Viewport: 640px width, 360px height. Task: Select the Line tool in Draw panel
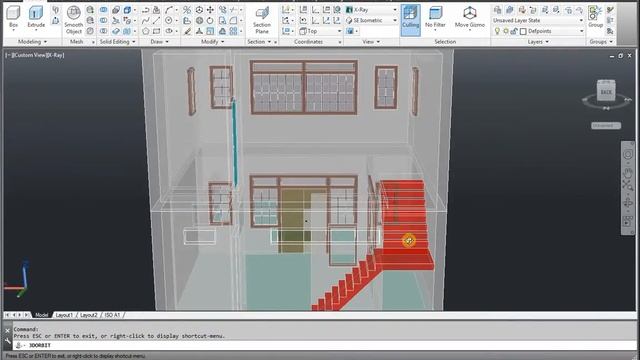pos(156,20)
